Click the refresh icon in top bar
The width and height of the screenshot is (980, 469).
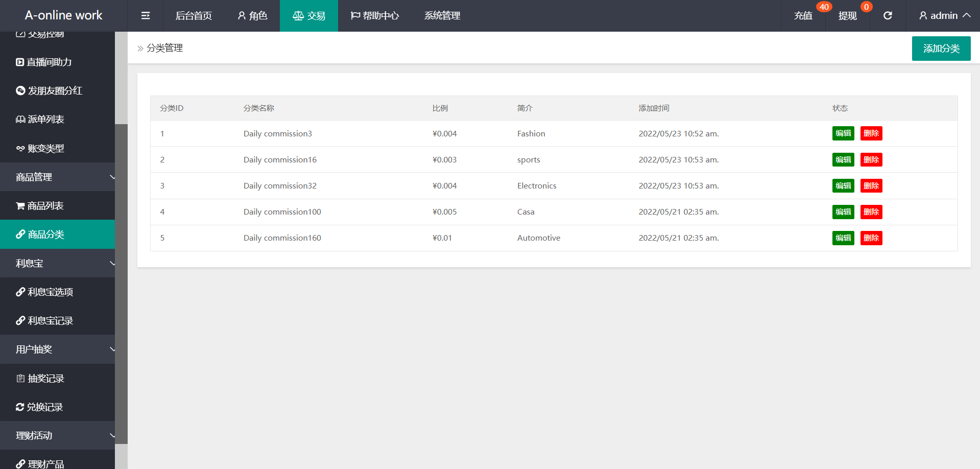tap(888, 16)
